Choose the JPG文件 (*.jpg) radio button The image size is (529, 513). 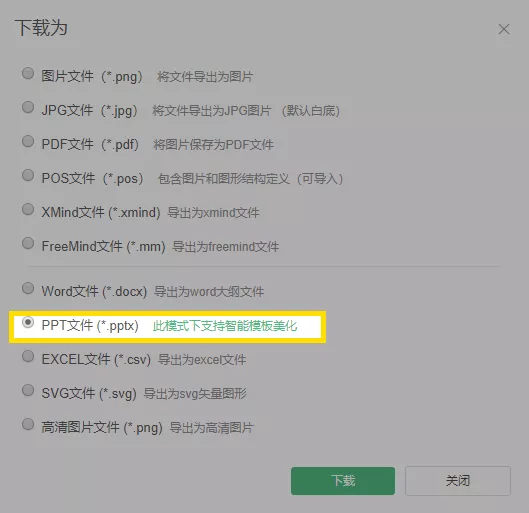coord(28,107)
